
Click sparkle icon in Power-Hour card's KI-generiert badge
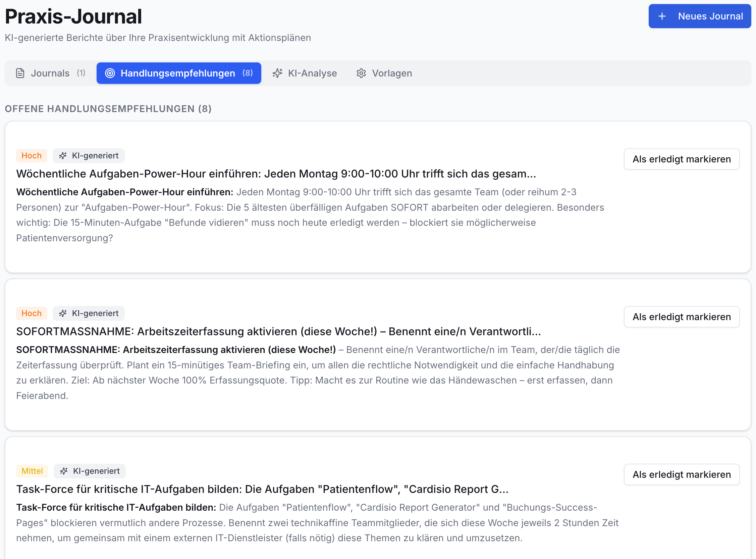[x=63, y=156]
